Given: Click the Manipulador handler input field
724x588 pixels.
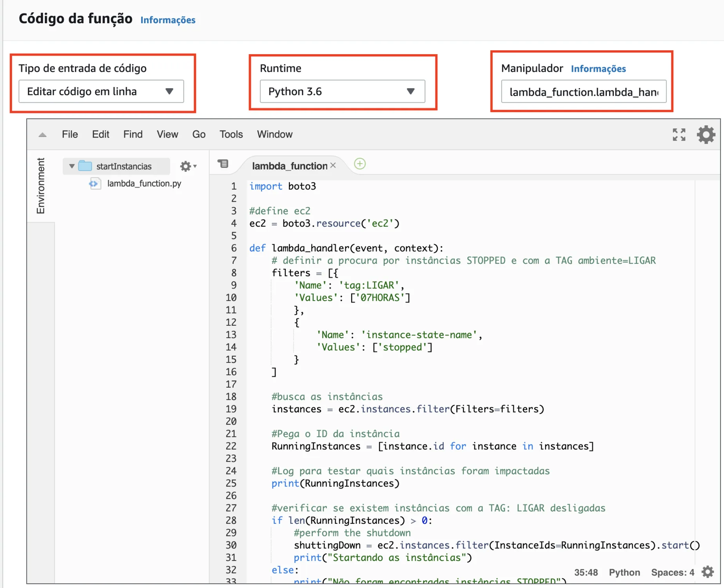Looking at the screenshot, I should coord(584,92).
